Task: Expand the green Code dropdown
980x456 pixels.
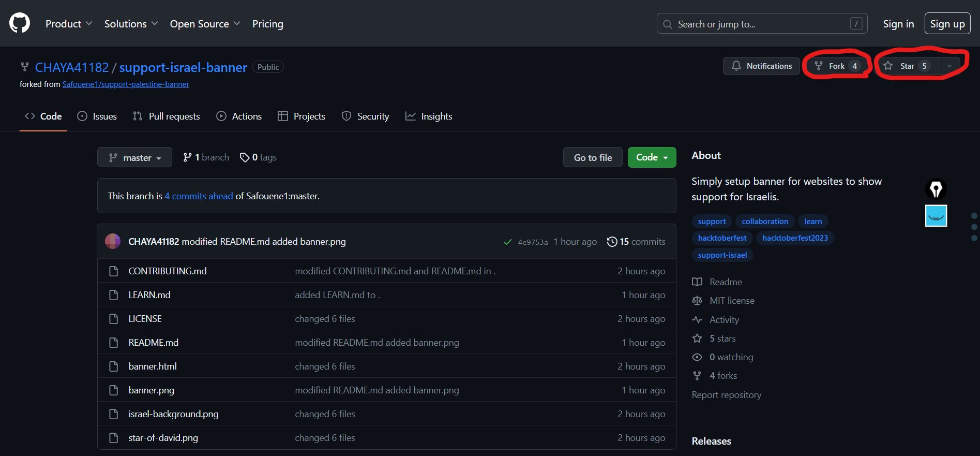Action: coord(652,157)
